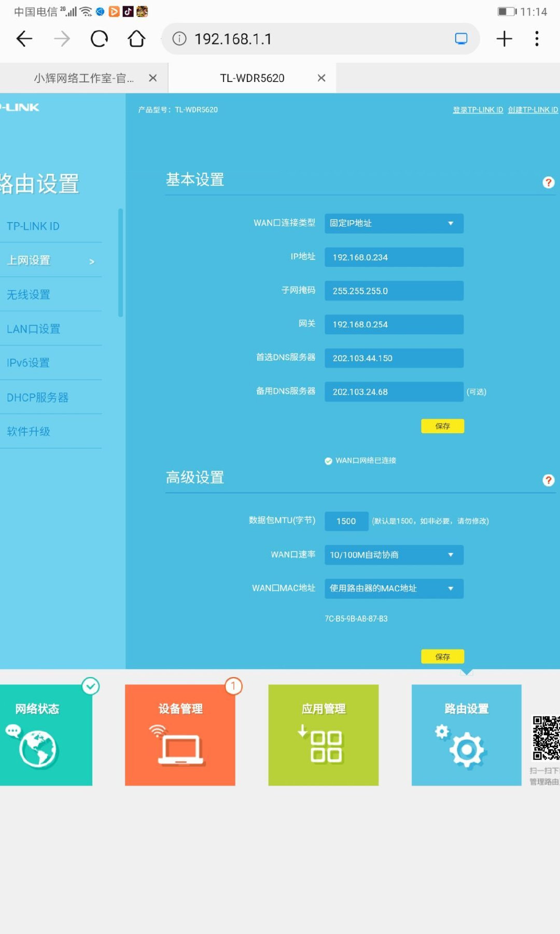Save basic settings with 保存 button
The height and width of the screenshot is (934, 560).
(x=442, y=426)
